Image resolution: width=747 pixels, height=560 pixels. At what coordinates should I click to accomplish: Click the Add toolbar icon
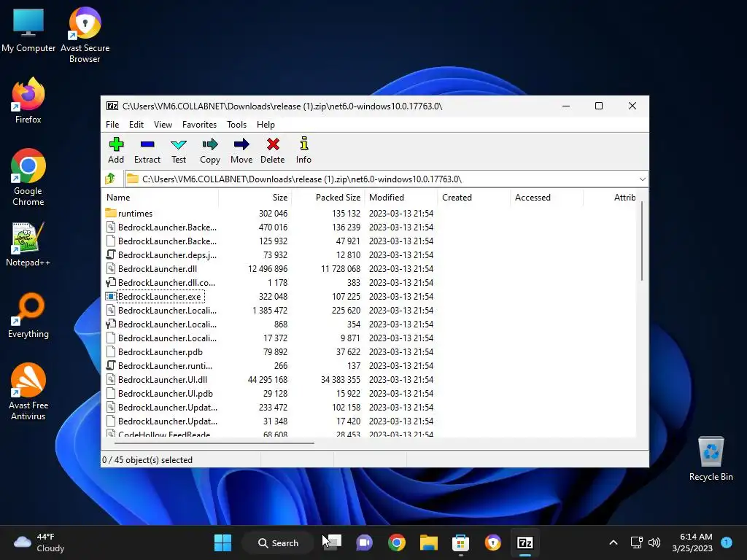tap(116, 144)
